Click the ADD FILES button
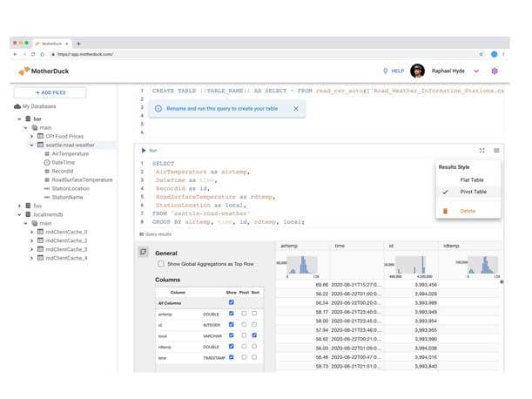 51,92
